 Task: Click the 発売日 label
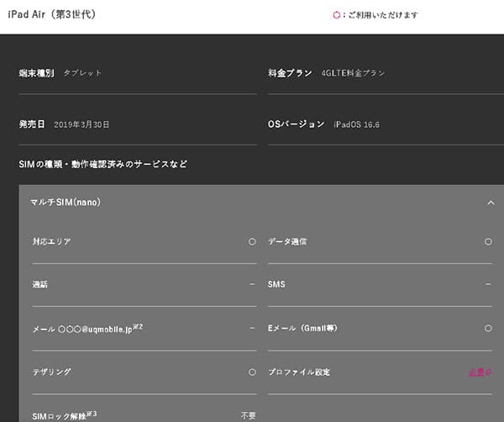click(32, 124)
